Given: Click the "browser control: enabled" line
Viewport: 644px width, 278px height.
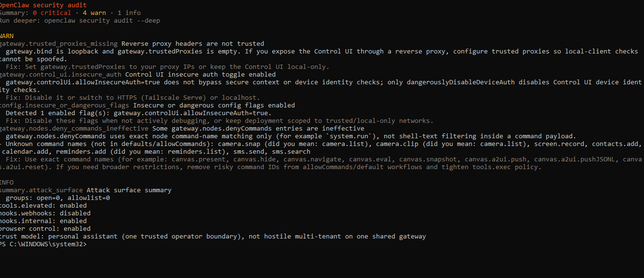Looking at the screenshot, I should tap(44, 229).
